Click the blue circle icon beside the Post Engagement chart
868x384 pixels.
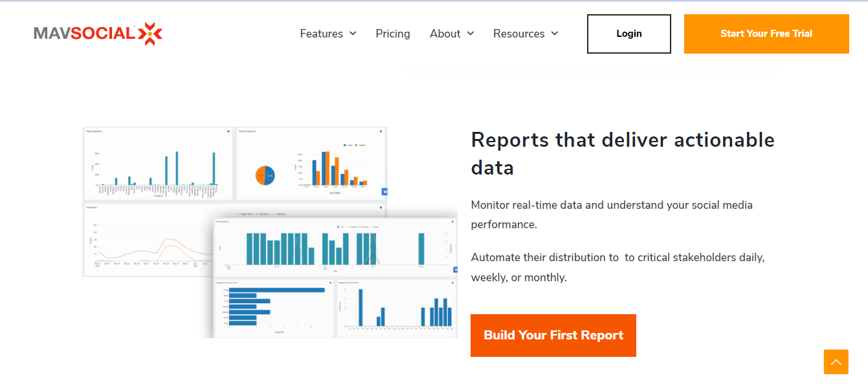point(456,270)
